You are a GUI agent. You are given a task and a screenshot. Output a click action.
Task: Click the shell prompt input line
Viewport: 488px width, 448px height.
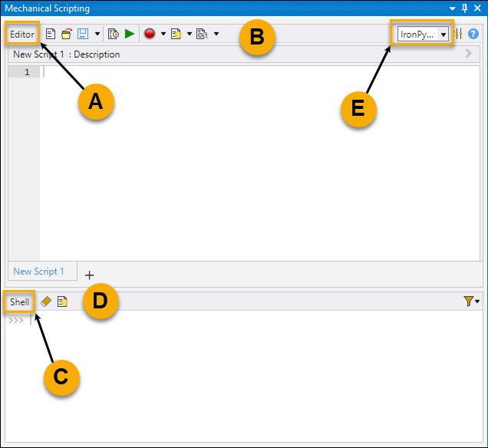tap(246, 320)
